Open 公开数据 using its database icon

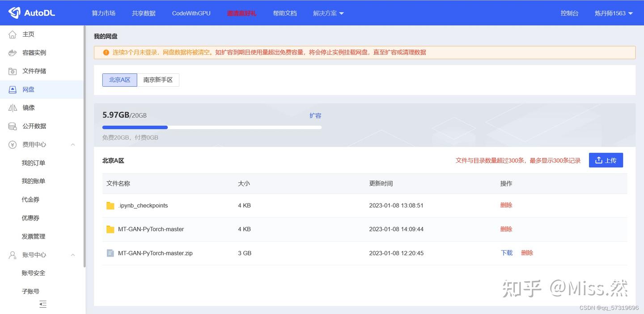click(13, 126)
